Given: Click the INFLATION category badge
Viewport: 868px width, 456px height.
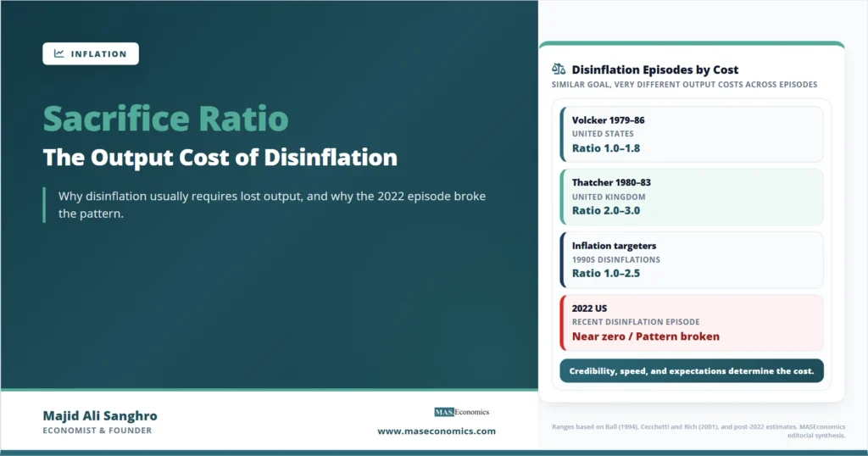Looking at the screenshot, I should click(91, 53).
